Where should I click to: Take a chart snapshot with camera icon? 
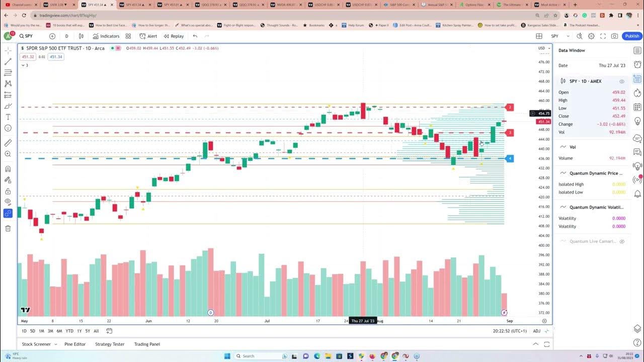[x=614, y=36]
